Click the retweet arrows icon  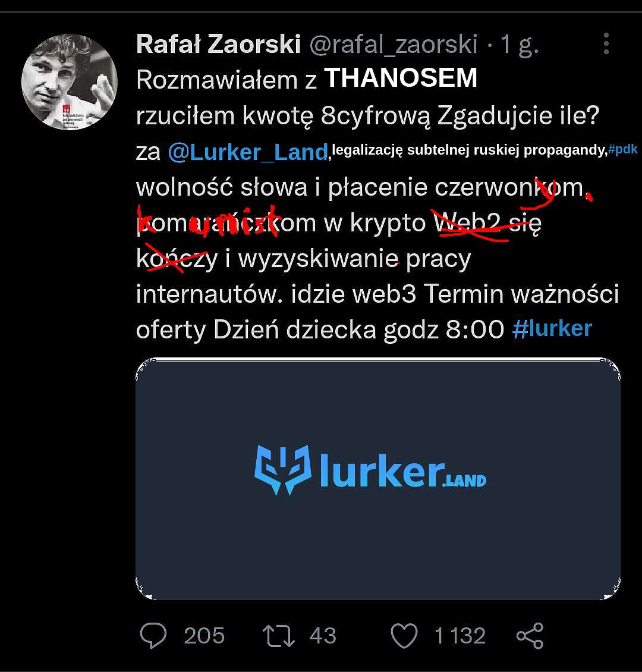[278, 636]
